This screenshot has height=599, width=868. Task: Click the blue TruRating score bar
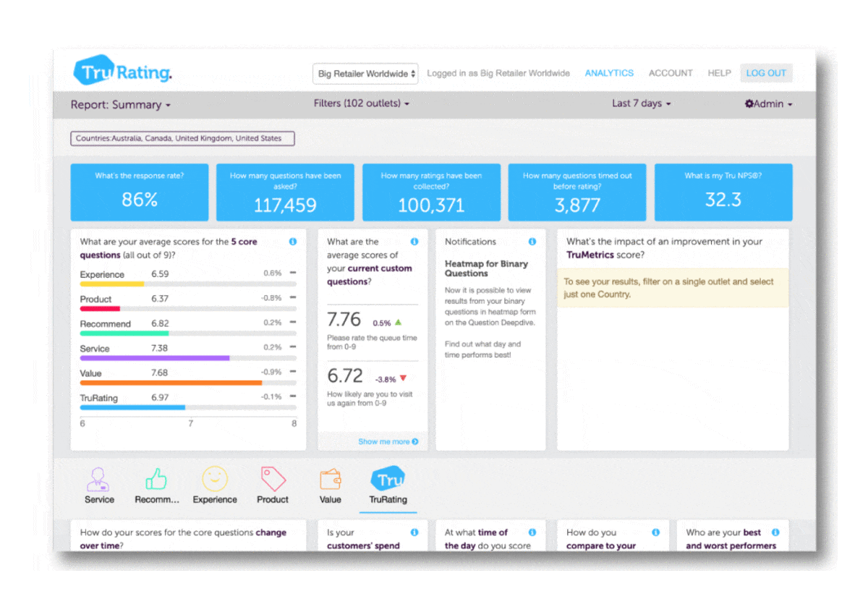[132, 407]
